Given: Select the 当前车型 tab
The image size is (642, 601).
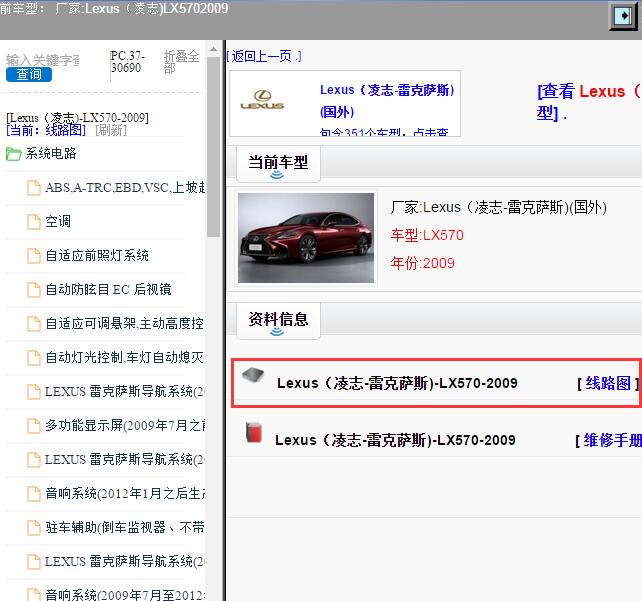Looking at the screenshot, I should click(x=278, y=164).
